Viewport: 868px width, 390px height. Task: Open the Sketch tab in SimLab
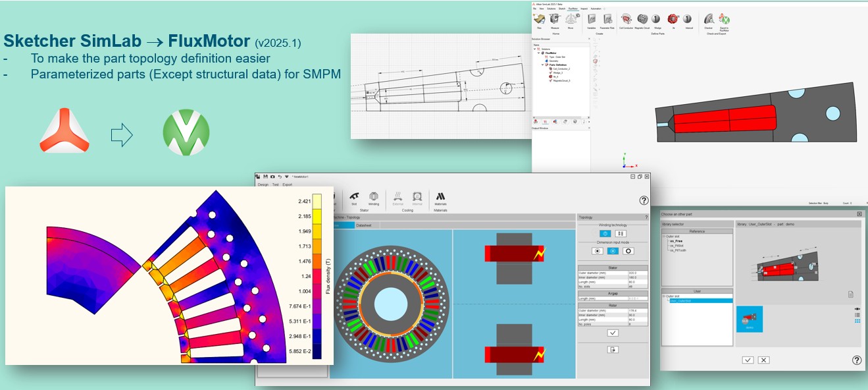[x=562, y=9]
